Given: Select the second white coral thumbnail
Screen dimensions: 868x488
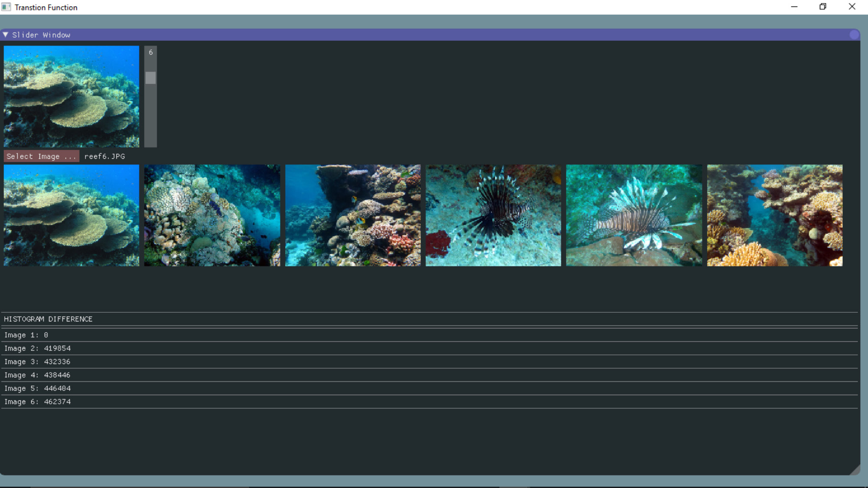Looking at the screenshot, I should [212, 215].
